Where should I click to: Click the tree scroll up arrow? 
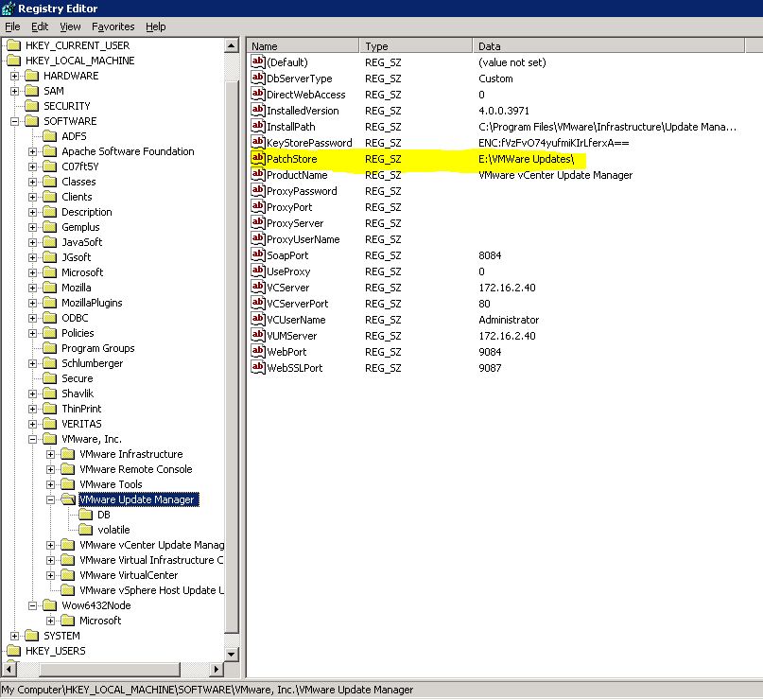(x=232, y=46)
